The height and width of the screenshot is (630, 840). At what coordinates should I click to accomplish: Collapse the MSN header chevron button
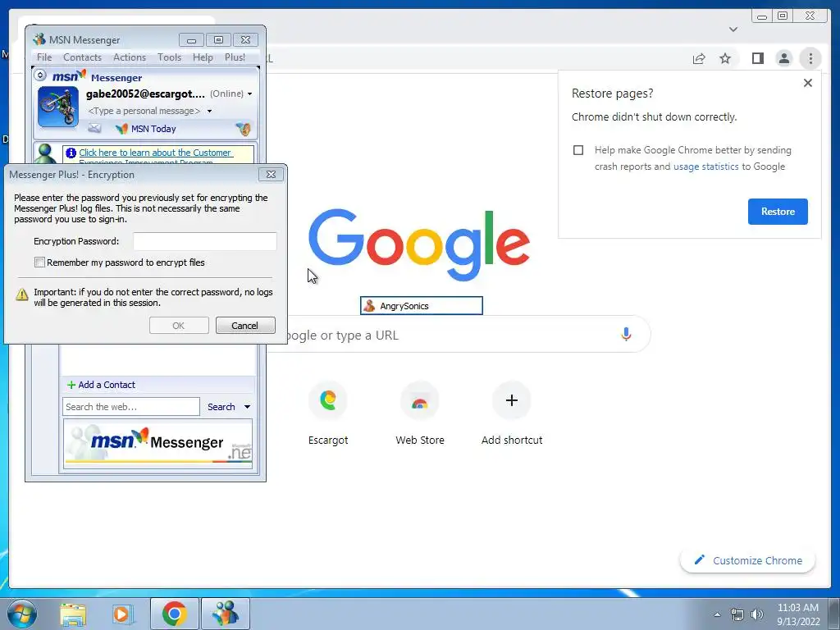pos(40,75)
